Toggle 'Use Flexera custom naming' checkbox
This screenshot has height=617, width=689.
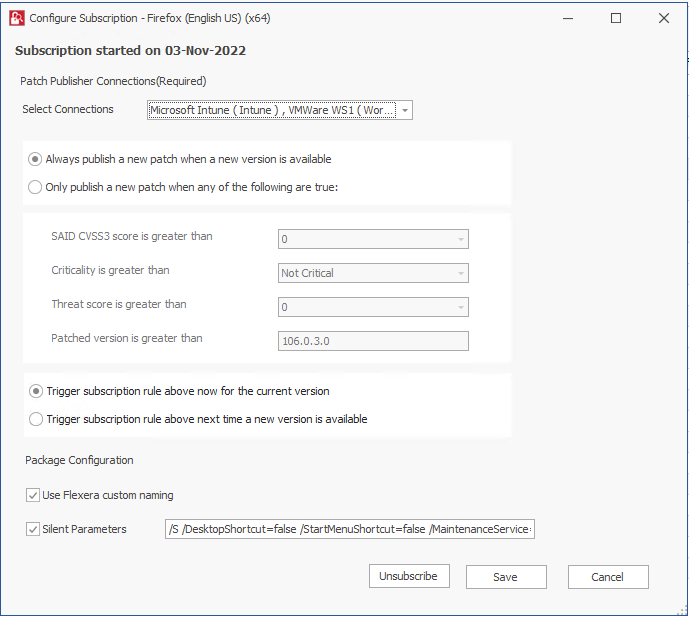click(x=33, y=495)
